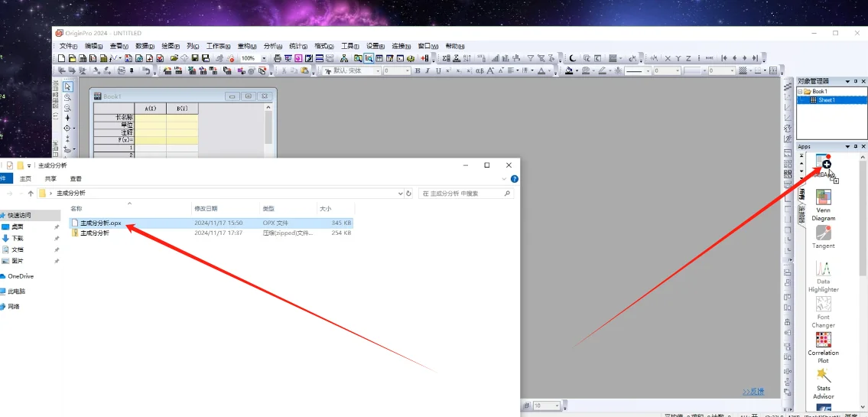Screen dimensions: 868x417
Task: Switch to the 查看 tab in Explorer
Action: [x=75, y=179]
